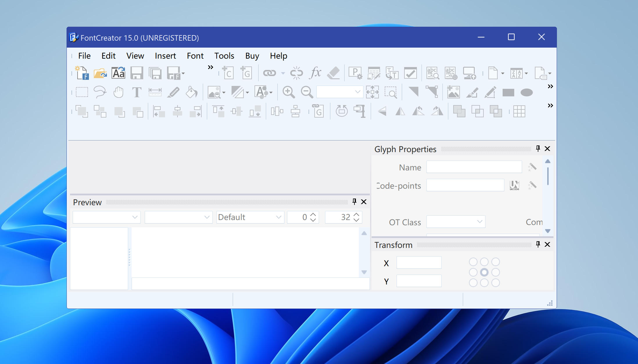The height and width of the screenshot is (364, 638).
Task: Click the Flip Horizontal mirror icon
Action: 400,111
